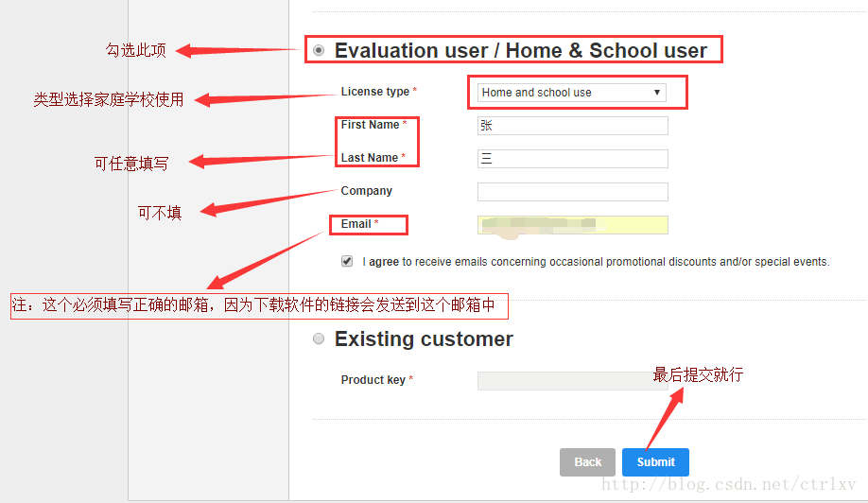Select the Existing customer radio button
This screenshot has width=868, height=503.
coord(319,338)
